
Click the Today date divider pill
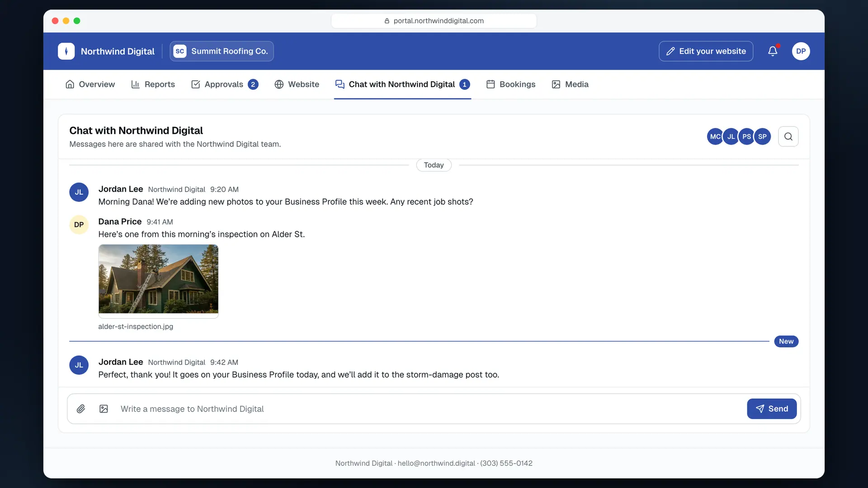(434, 165)
